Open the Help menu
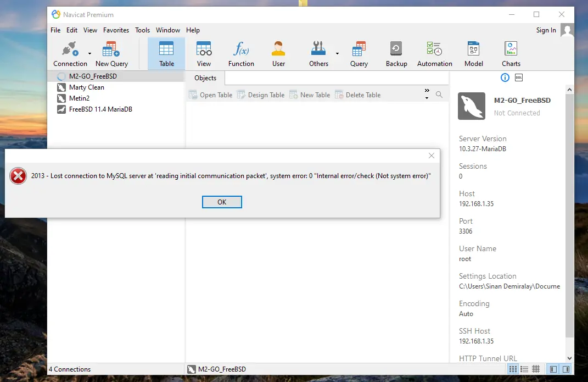This screenshot has width=588, height=382. [x=193, y=30]
